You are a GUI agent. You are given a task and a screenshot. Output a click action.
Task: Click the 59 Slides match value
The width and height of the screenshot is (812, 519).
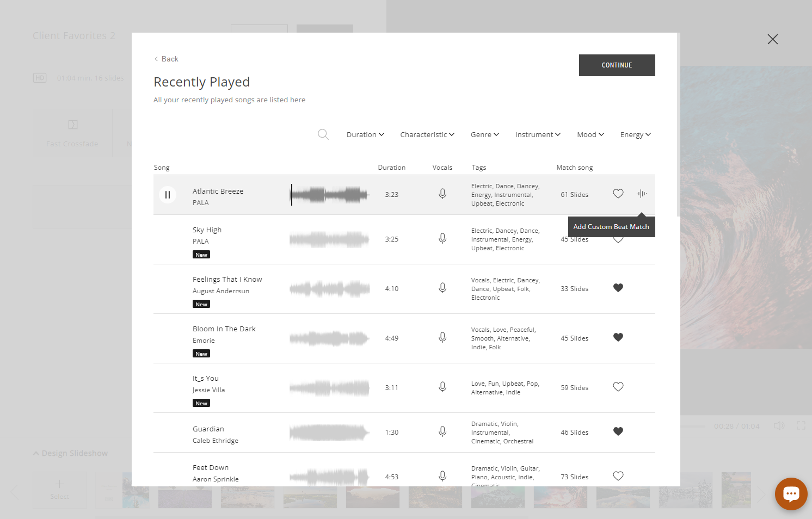click(575, 388)
